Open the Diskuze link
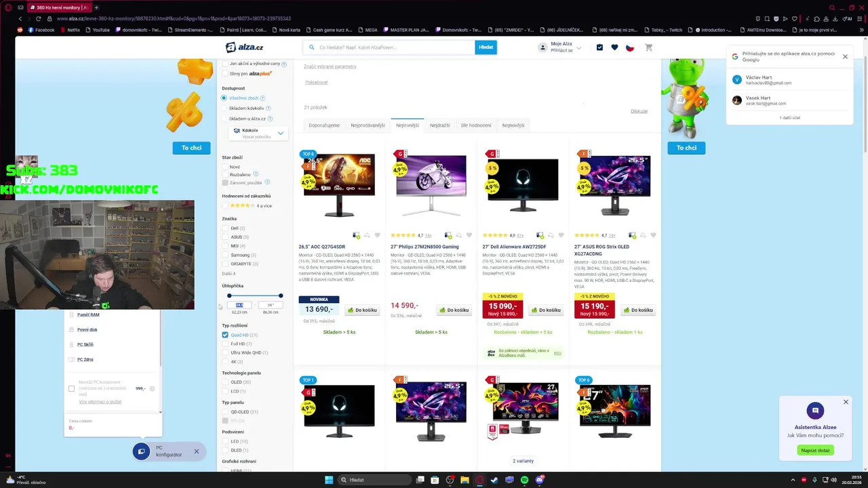 click(639, 111)
